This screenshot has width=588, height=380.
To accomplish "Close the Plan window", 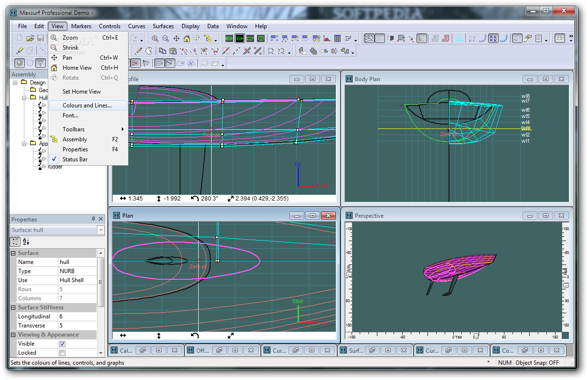I will pyautogui.click(x=328, y=216).
